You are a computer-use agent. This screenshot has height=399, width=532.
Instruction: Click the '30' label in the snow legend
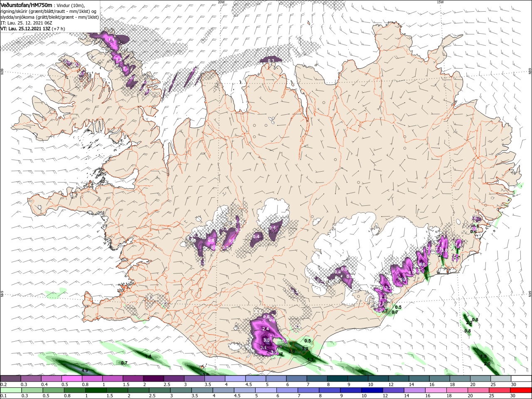[x=514, y=384]
